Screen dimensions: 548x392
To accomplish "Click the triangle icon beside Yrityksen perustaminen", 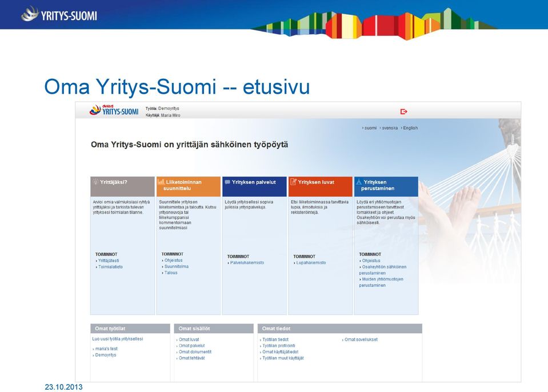I will pyautogui.click(x=359, y=182).
